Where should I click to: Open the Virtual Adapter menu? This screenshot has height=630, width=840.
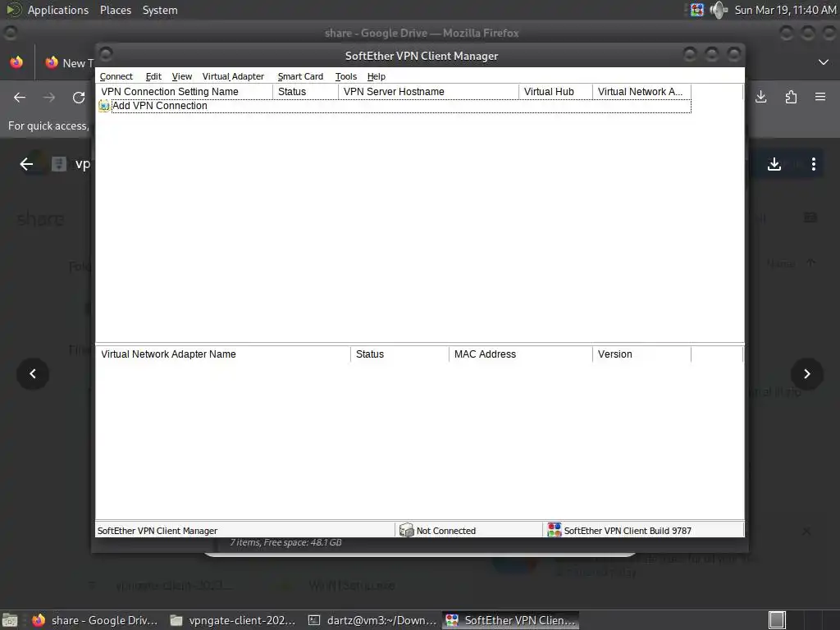click(233, 76)
